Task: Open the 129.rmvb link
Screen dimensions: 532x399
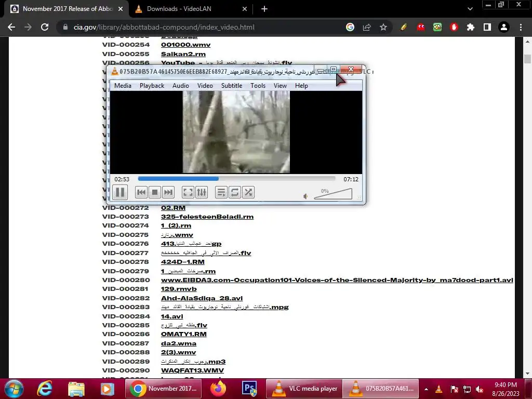Action: tap(179, 289)
